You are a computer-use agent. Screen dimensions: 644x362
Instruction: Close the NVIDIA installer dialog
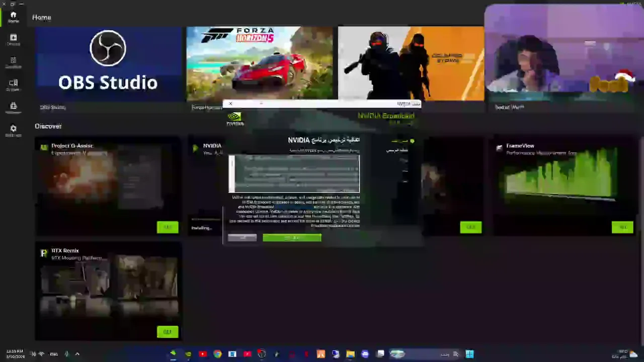tap(230, 104)
